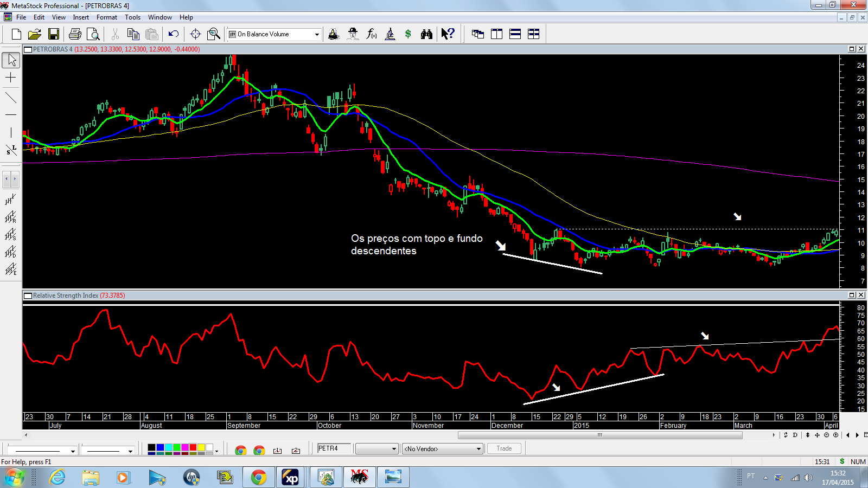Pick the red color swatch

click(x=193, y=447)
